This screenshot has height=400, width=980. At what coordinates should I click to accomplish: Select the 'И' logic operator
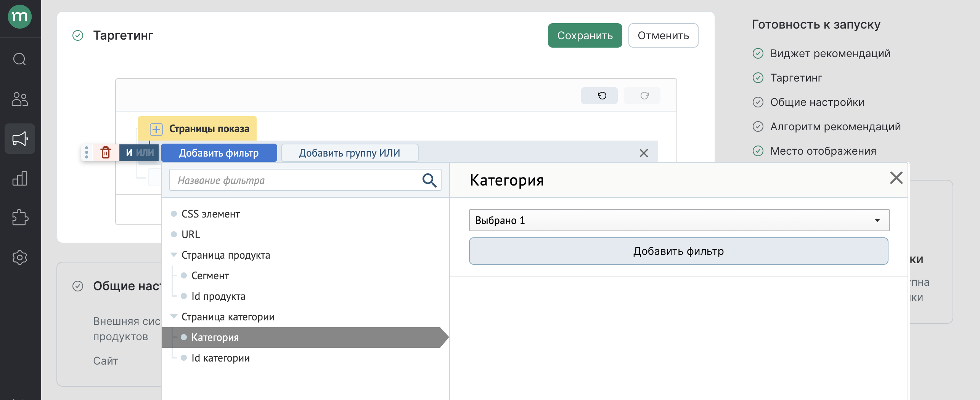(x=129, y=153)
